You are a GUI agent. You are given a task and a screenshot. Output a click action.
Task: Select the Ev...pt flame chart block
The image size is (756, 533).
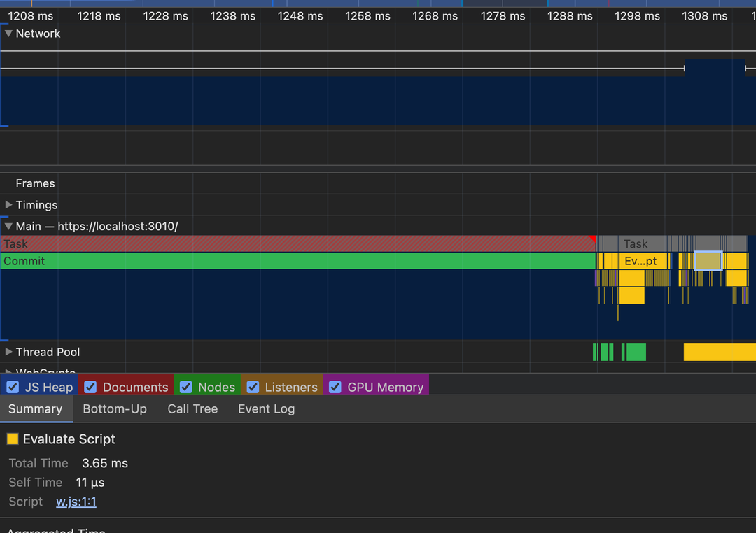pyautogui.click(x=643, y=261)
